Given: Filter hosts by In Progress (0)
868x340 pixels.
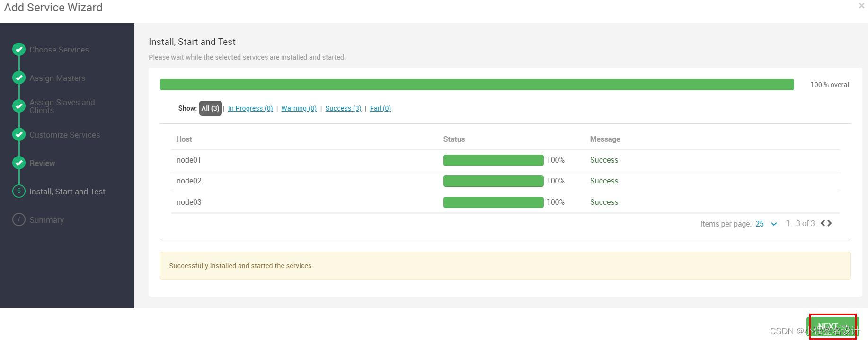Looking at the screenshot, I should pos(250,108).
